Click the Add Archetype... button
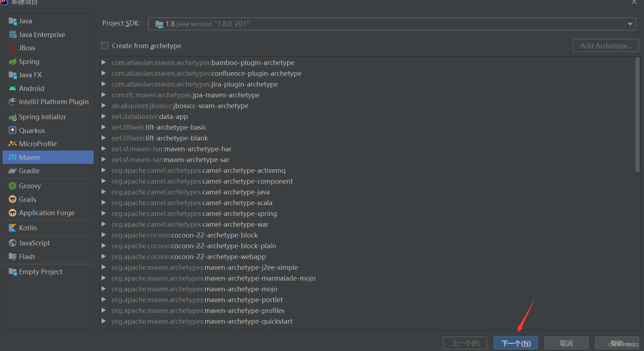644x351 pixels. (606, 46)
